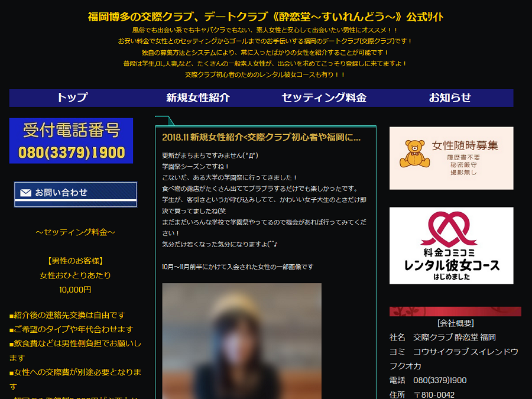The width and height of the screenshot is (532, 399).
Task: Click the レンタル彼女コース banner text
Action: click(x=452, y=265)
